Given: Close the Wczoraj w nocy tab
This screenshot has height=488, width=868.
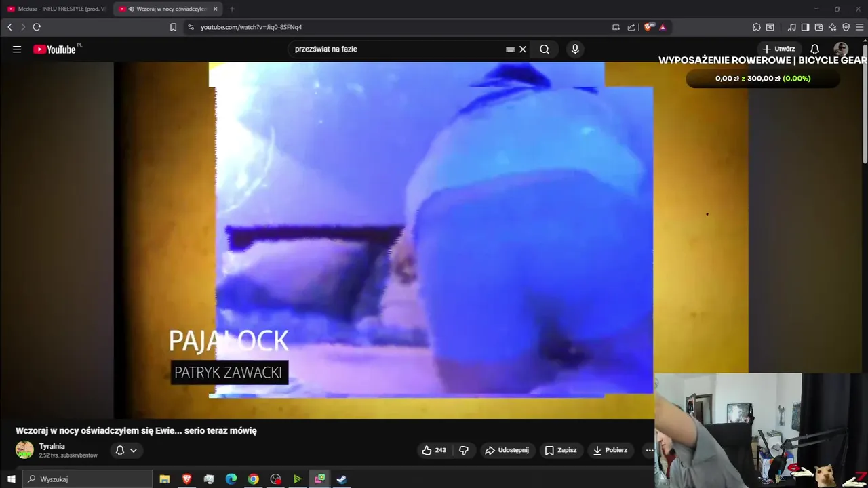Looking at the screenshot, I should pos(216,9).
